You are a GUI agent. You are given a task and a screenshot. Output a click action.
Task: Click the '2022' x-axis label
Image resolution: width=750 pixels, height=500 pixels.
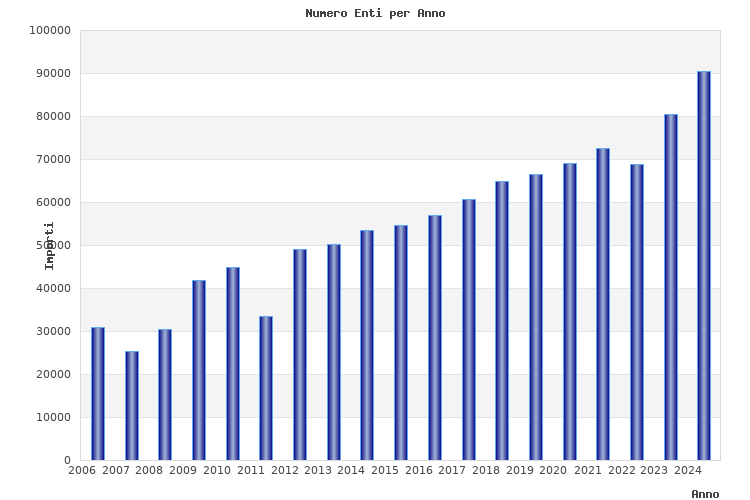pos(622,470)
